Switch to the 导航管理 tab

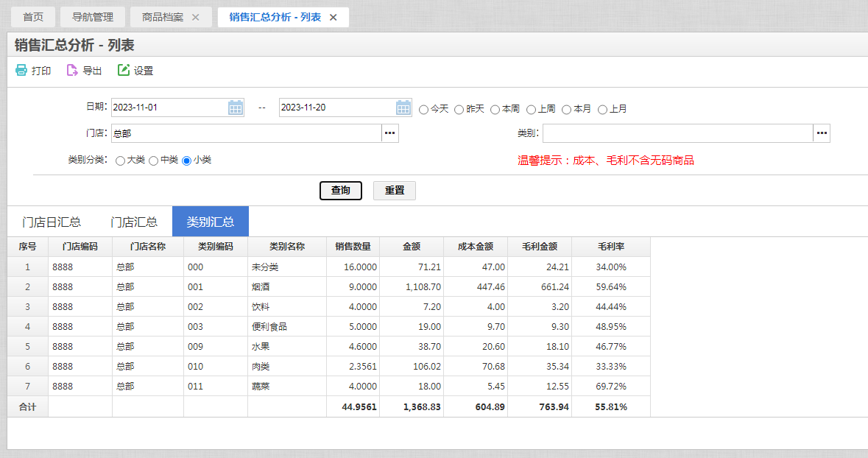point(93,17)
